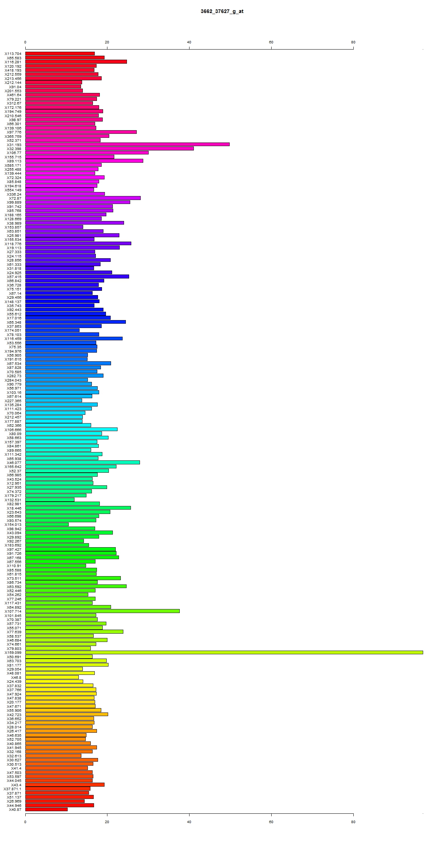Image resolution: width=434 pixels, height=868 pixels.
Task: Click the X46.077 label
Action: (x=14, y=463)
